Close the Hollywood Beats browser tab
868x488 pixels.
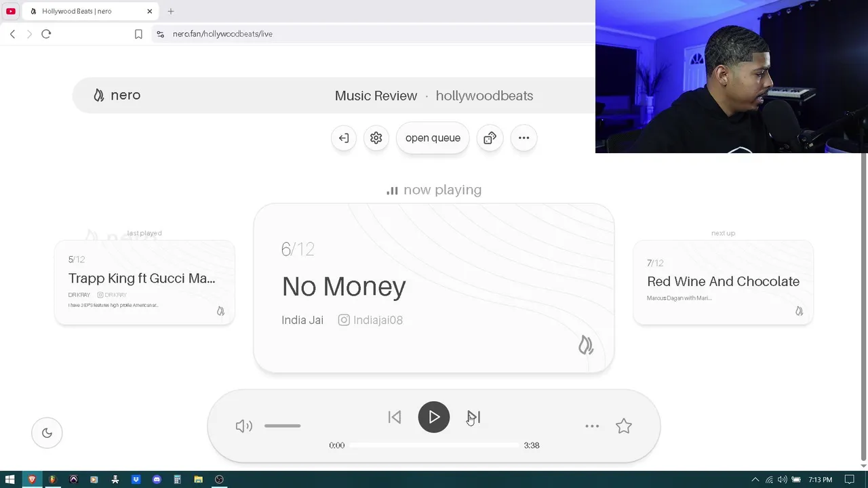(x=150, y=12)
